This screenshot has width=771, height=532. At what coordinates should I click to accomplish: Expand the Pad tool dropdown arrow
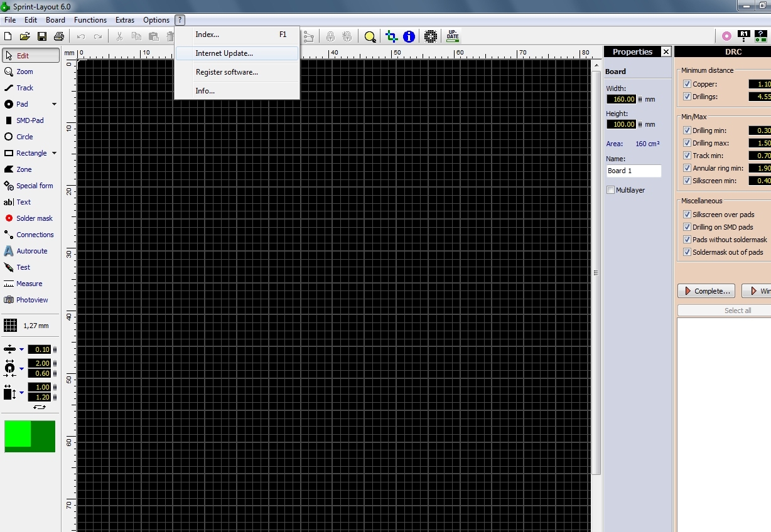[54, 104]
